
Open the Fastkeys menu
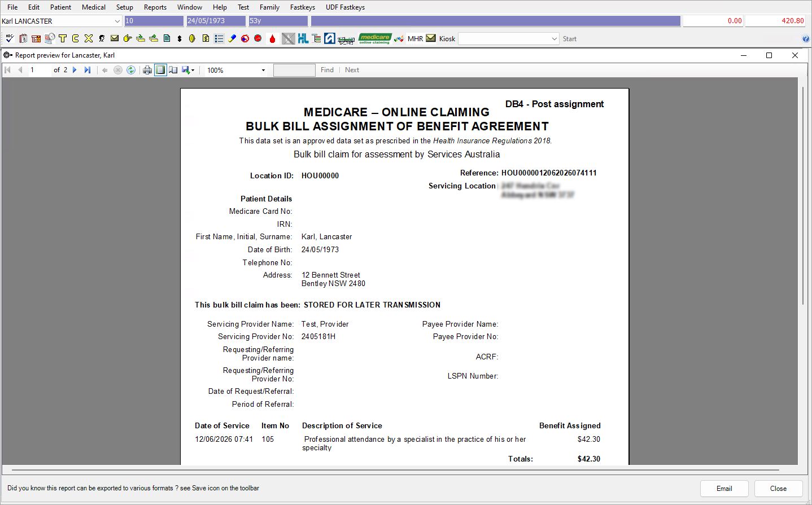coord(303,7)
